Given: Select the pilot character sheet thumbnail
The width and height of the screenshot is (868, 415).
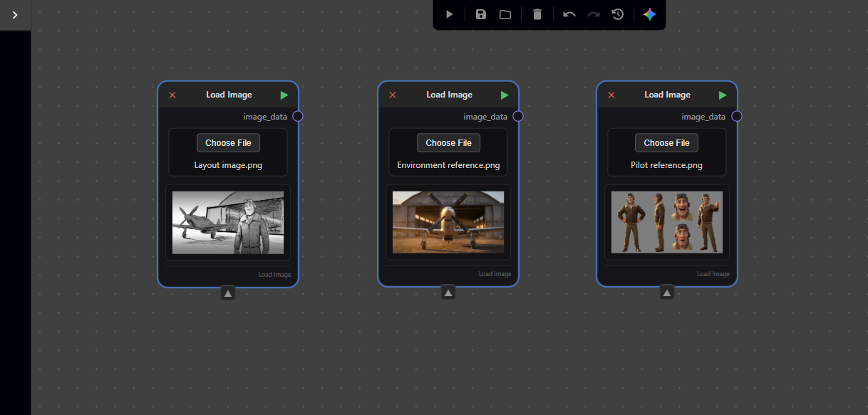Looking at the screenshot, I should 667,222.
